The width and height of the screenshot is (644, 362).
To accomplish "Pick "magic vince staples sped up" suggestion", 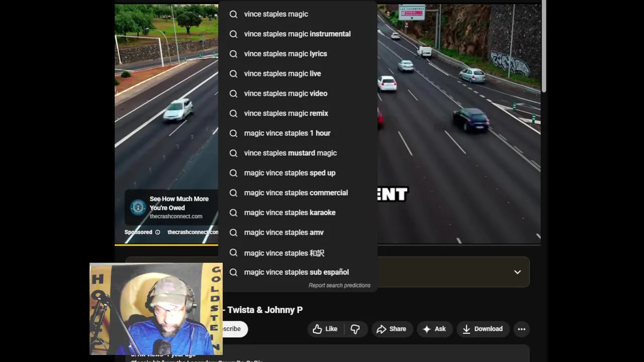I will coord(298,173).
